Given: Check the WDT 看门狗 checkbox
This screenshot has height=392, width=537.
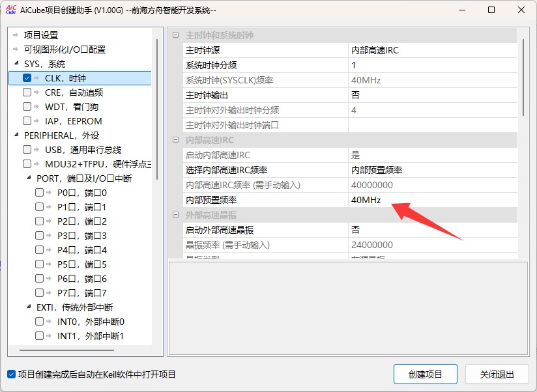Looking at the screenshot, I should point(27,107).
